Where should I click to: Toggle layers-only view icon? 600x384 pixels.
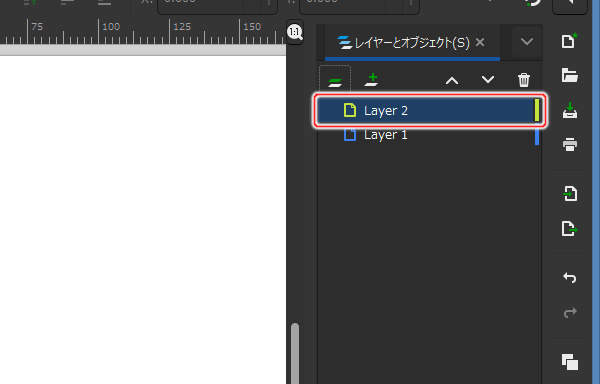[335, 81]
